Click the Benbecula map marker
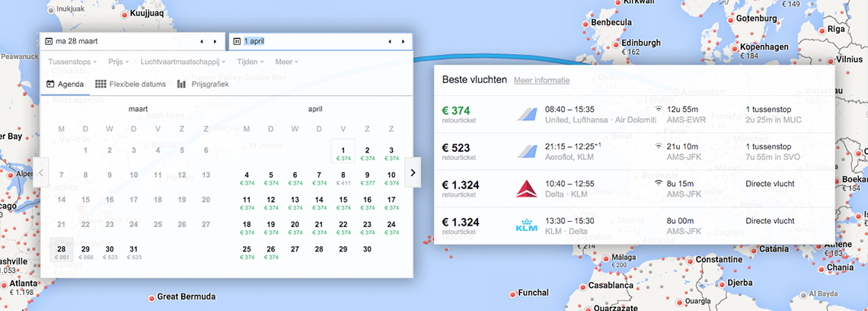 click(585, 24)
